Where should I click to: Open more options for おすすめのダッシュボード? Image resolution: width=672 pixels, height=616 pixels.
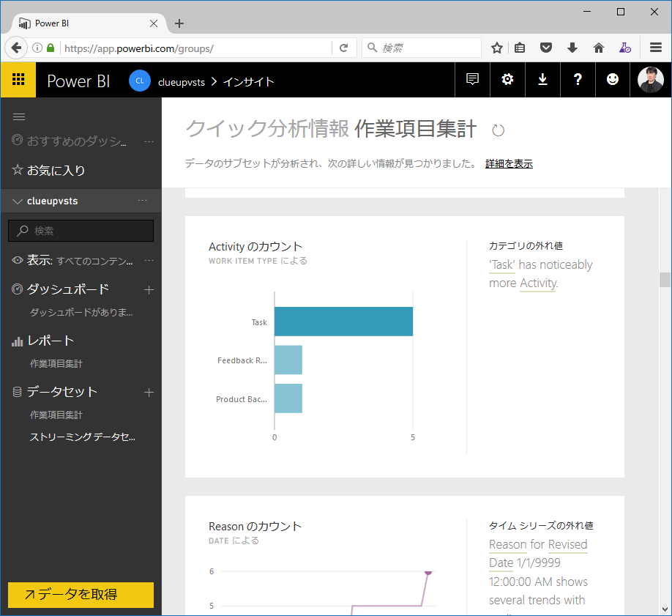(149, 141)
